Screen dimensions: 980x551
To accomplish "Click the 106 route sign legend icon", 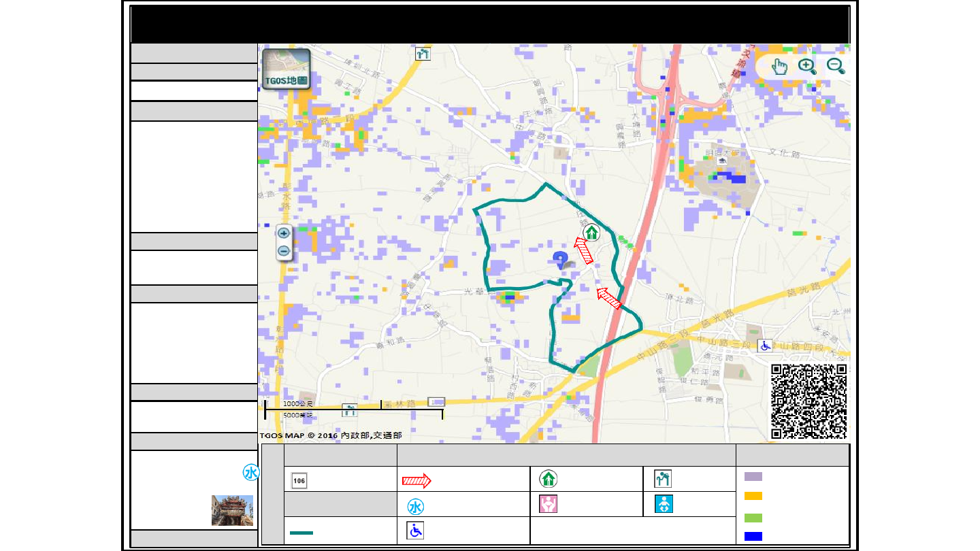I will pos(299,480).
